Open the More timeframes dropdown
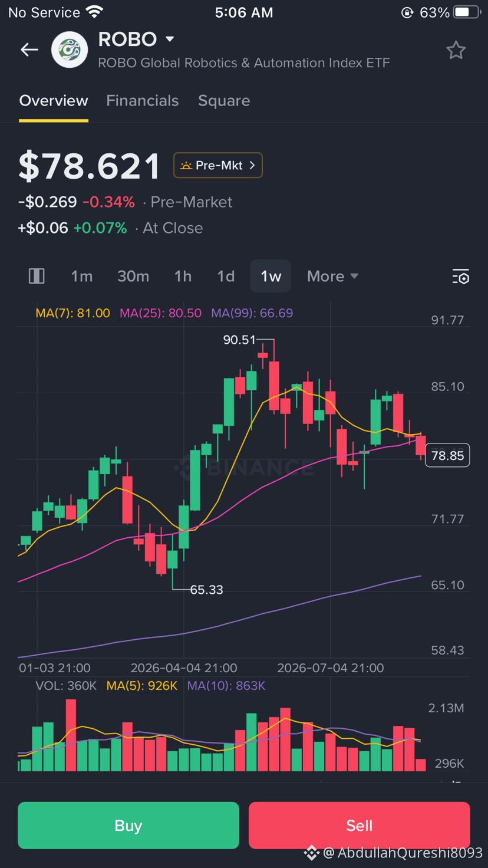 [x=333, y=276]
